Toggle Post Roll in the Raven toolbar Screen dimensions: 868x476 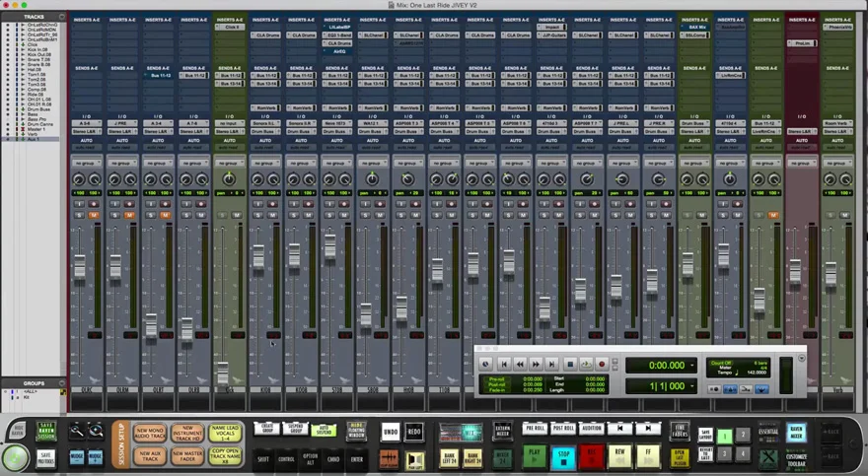coord(563,428)
